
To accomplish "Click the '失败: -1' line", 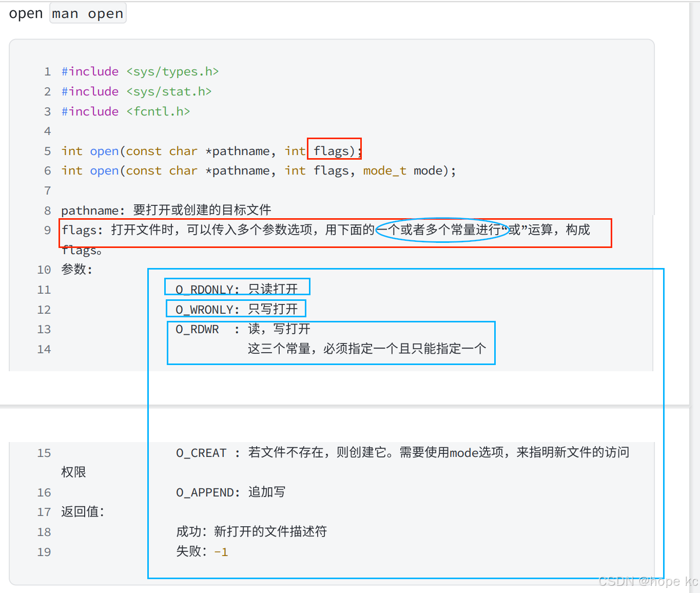I will pos(202,551).
